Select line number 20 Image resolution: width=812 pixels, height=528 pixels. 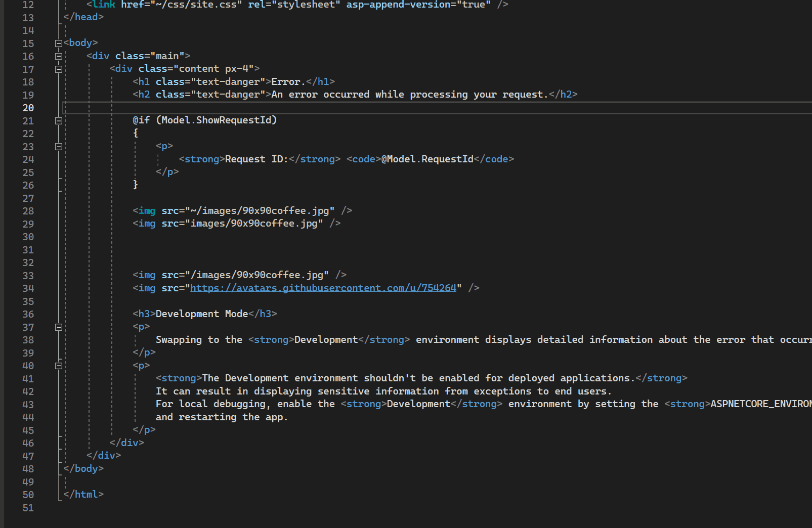pyautogui.click(x=28, y=108)
